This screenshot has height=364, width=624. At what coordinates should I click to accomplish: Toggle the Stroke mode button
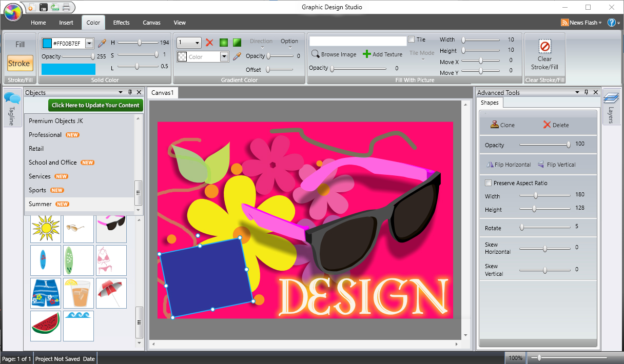(x=20, y=64)
